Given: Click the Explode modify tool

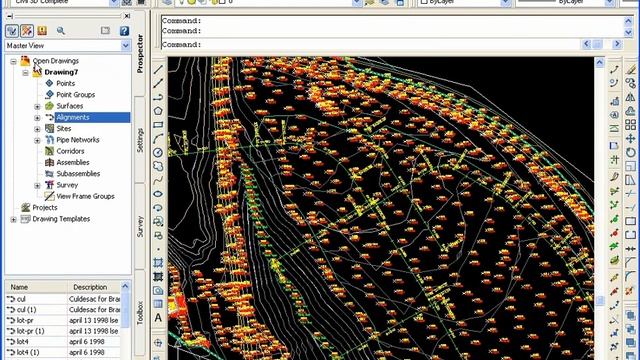Looking at the screenshot, I should tap(631, 291).
